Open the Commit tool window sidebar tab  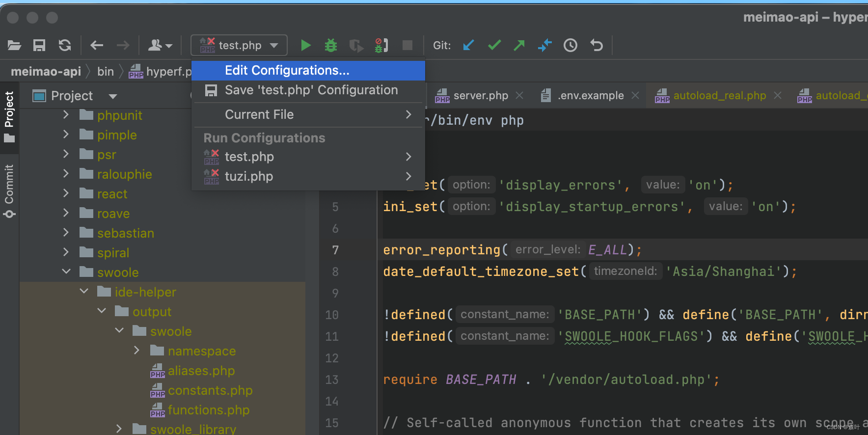[x=9, y=190]
